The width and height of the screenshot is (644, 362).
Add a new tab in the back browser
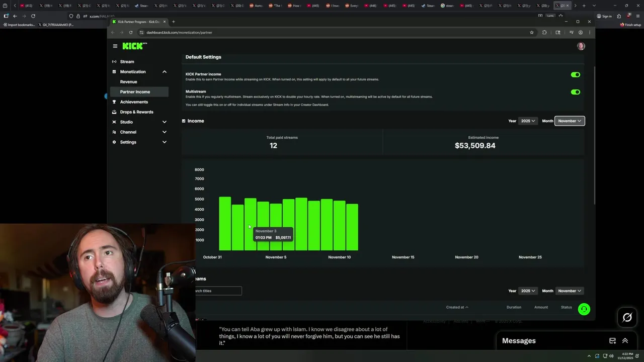pyautogui.click(x=584, y=6)
